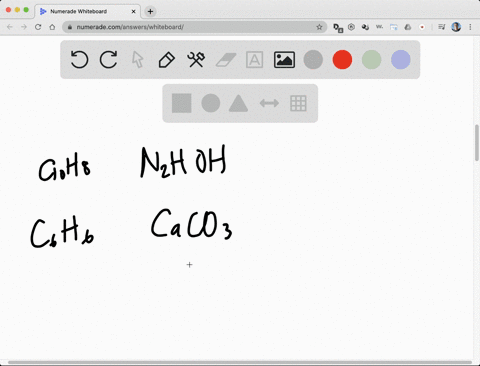480x366 pixels.
Task: Open the tools settings icon
Action: pyautogui.click(x=196, y=60)
